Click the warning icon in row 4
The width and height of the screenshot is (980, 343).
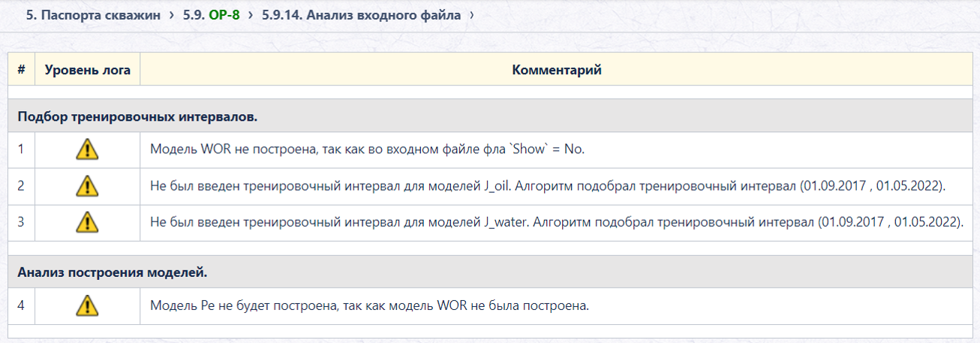coord(87,305)
